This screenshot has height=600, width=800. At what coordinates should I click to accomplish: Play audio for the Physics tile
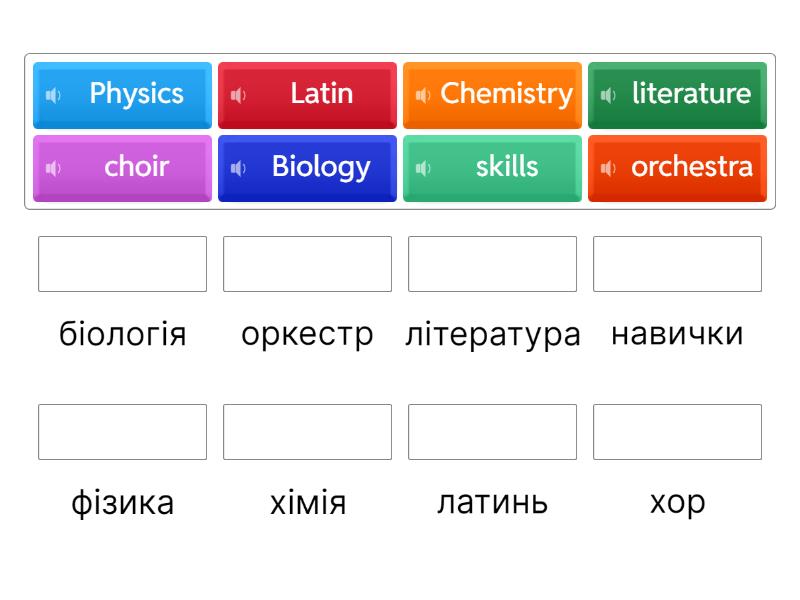point(53,95)
